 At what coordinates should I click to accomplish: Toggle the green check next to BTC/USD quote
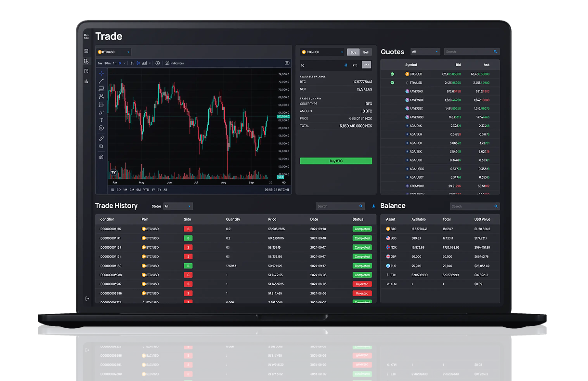pos(392,74)
